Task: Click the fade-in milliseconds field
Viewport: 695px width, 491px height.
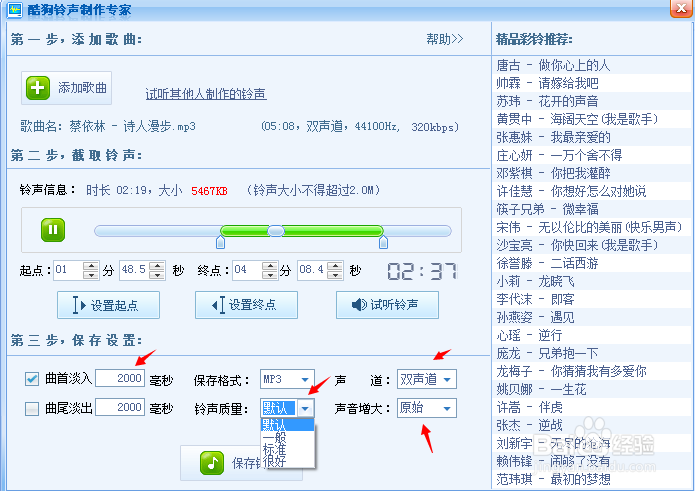Action: [x=120, y=378]
